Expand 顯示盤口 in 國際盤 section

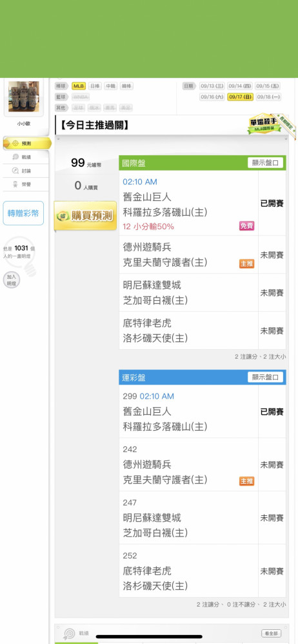pos(266,163)
